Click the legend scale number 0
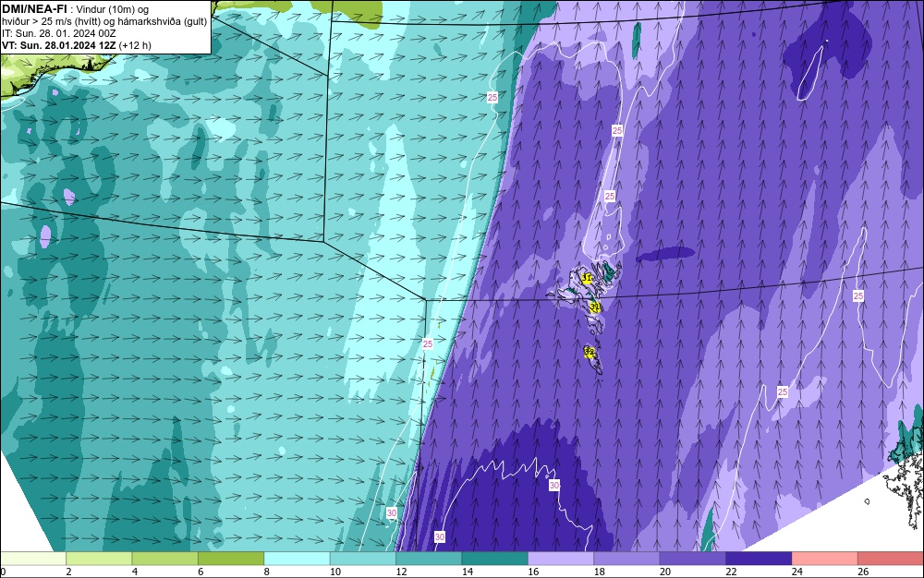 (3, 572)
